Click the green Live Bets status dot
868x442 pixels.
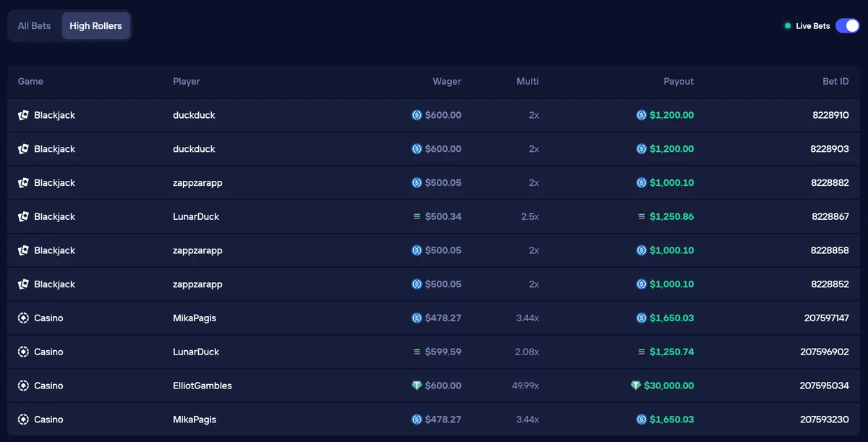pyautogui.click(x=788, y=26)
